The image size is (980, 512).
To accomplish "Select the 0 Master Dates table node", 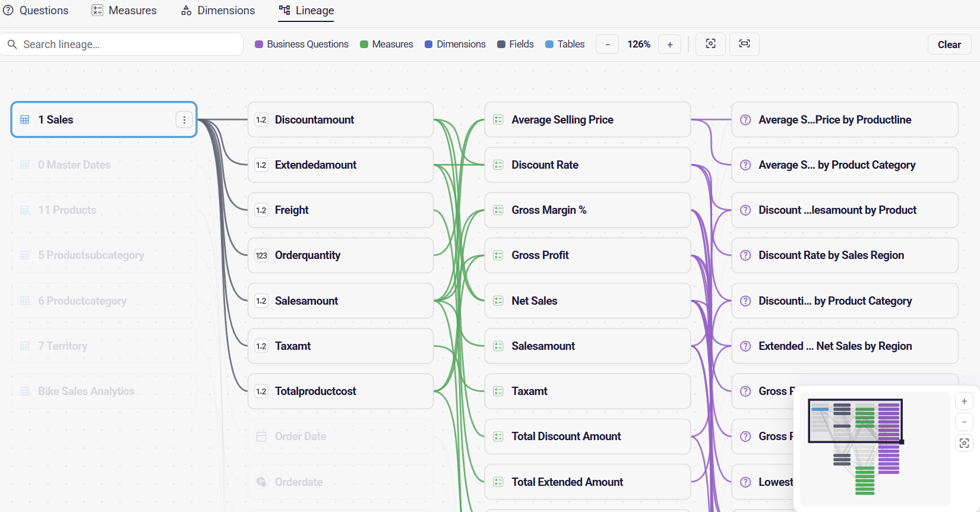I will pos(104,165).
